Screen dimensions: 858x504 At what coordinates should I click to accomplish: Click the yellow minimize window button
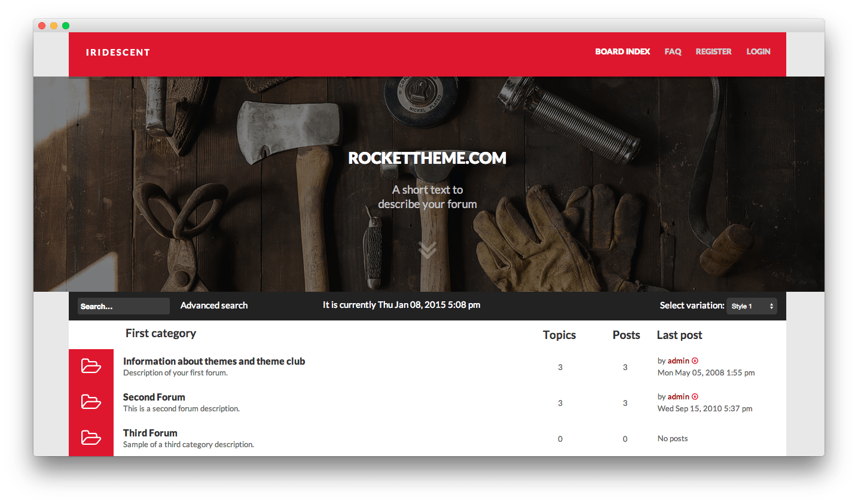coord(54,26)
